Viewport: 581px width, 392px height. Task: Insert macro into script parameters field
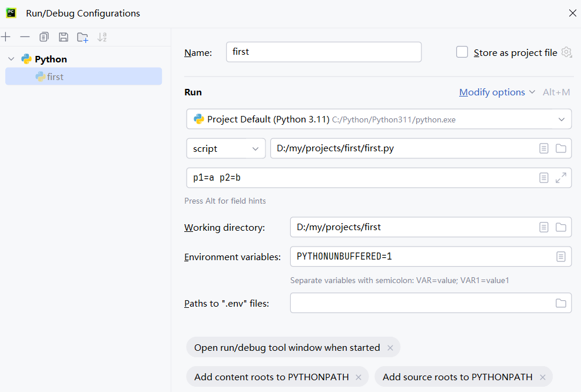click(x=543, y=178)
